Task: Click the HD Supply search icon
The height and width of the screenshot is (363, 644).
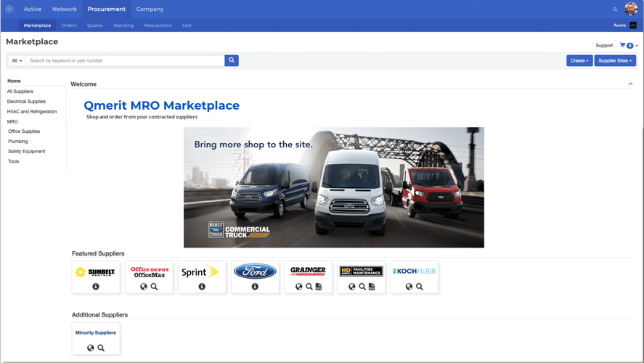Action: [362, 287]
